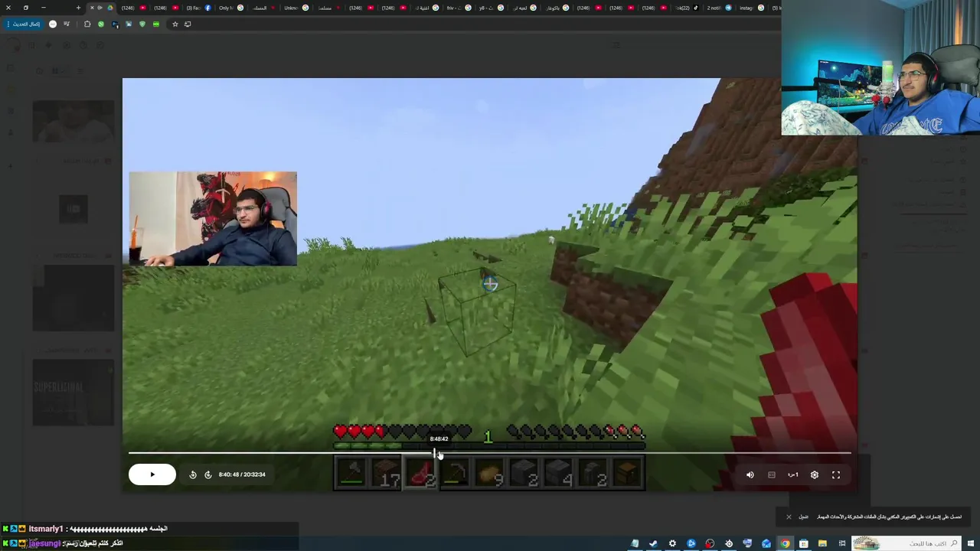
Task: Open video player settings gear
Action: [x=815, y=474]
